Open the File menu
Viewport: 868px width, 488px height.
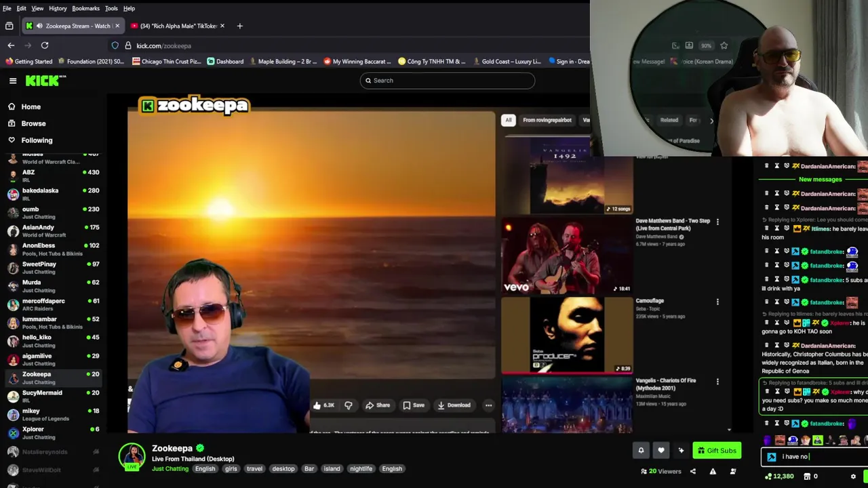coord(7,8)
